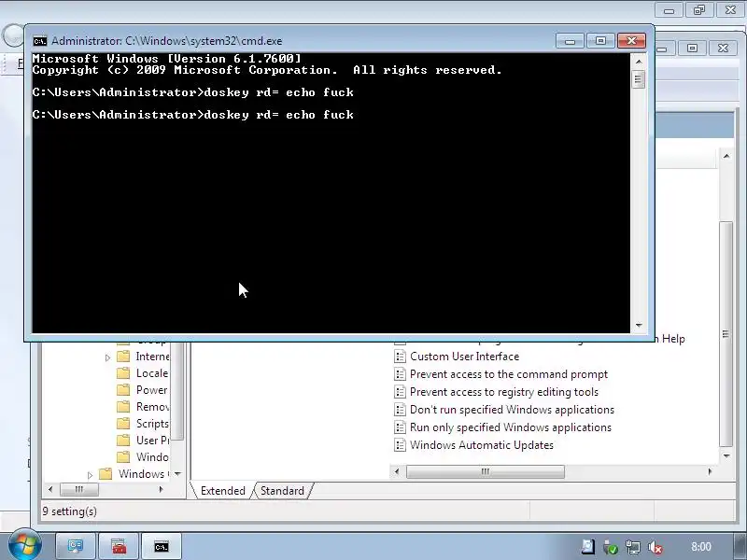The image size is (747, 560).
Task: Click the Custom User Interface policy icon
Action: (400, 357)
